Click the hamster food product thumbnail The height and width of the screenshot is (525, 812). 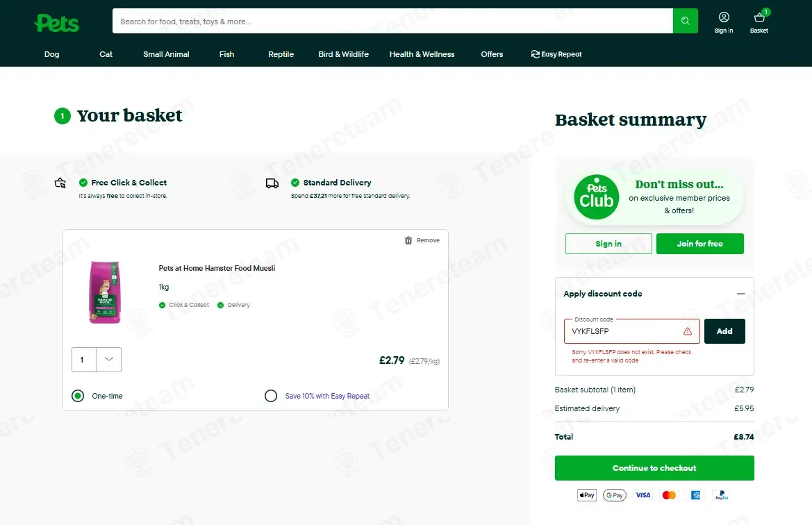pos(105,292)
